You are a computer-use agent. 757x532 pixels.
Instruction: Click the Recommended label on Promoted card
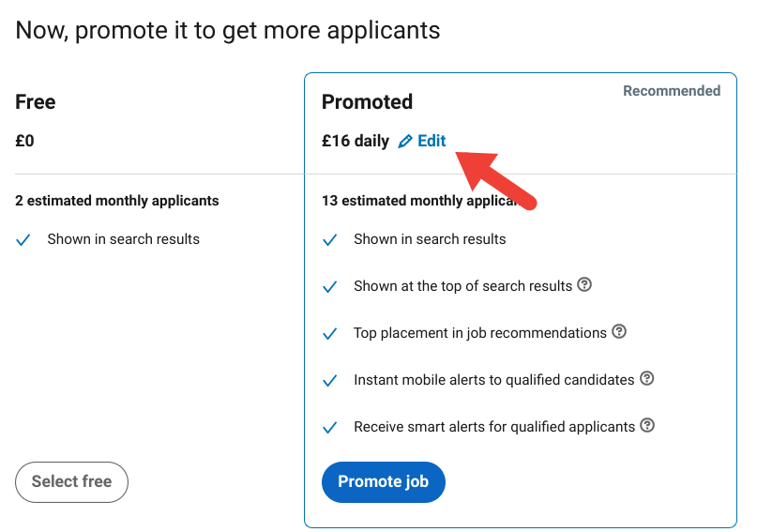[x=672, y=91]
